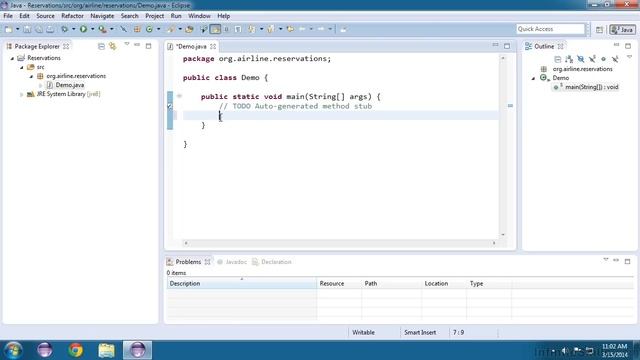Click Collapse All in Package Explorer
Screen dimensions: 640x360
101,46
